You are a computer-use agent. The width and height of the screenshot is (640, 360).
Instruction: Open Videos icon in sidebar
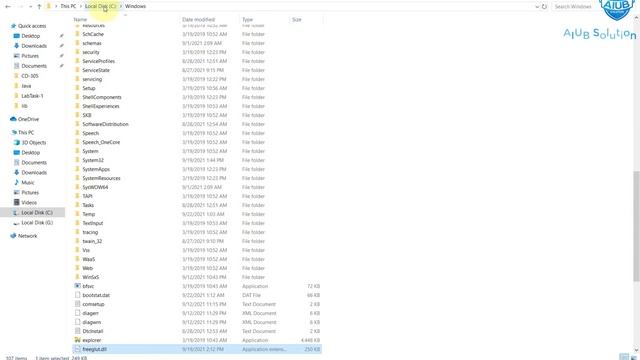pyautogui.click(x=17, y=202)
